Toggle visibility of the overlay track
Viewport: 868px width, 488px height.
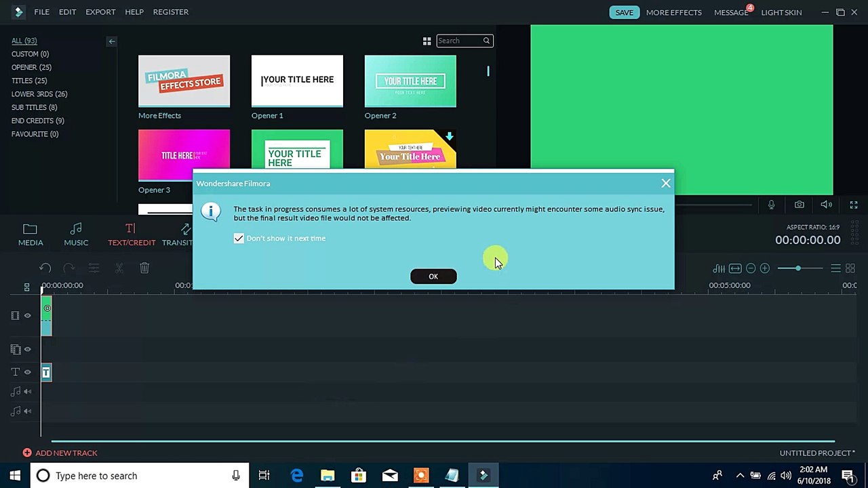(x=28, y=350)
